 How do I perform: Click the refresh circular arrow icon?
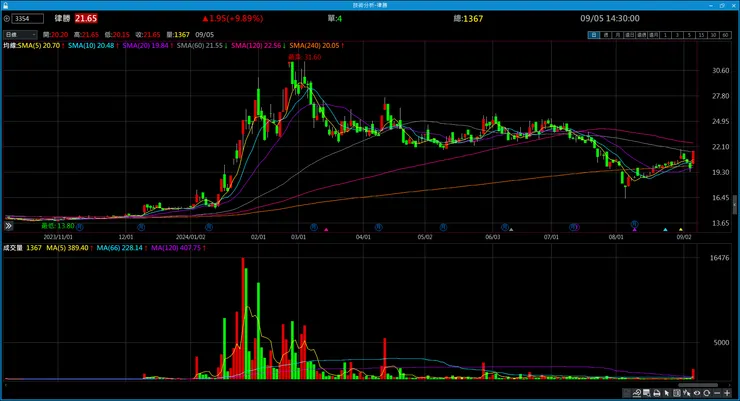[x=706, y=393]
